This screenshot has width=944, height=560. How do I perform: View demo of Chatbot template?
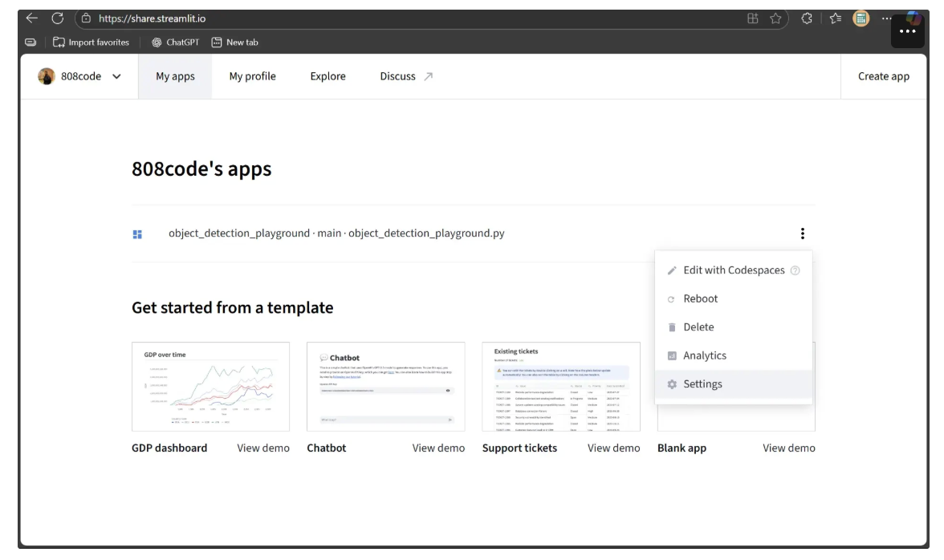438,448
